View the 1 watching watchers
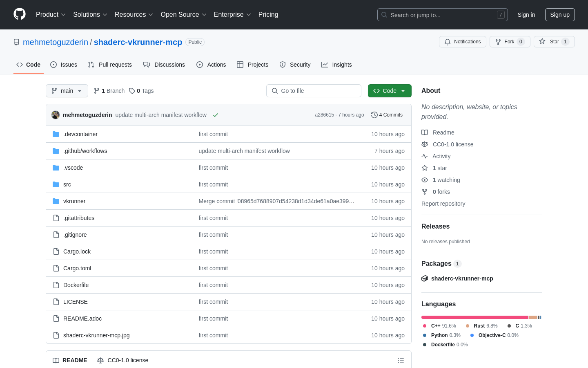 441,180
